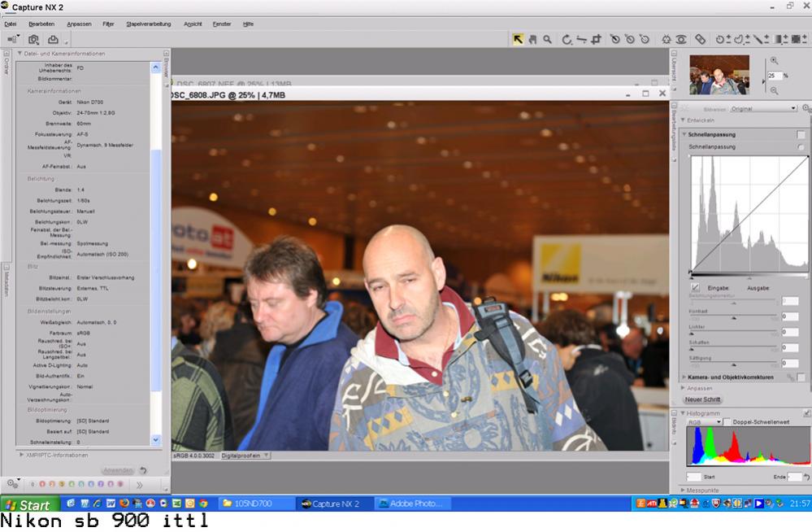The height and width of the screenshot is (532, 812).
Task: Toggle Kamera- und Objektivkorrekturen checkbox
Action: tap(801, 377)
